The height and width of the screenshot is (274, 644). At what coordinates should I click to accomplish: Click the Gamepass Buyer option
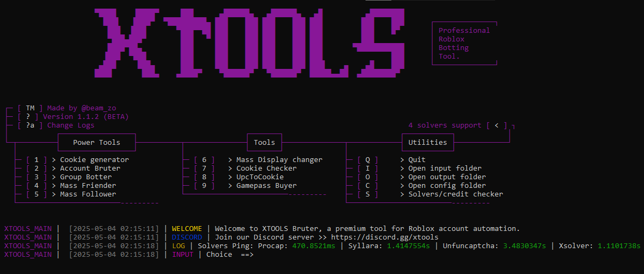[266, 186]
